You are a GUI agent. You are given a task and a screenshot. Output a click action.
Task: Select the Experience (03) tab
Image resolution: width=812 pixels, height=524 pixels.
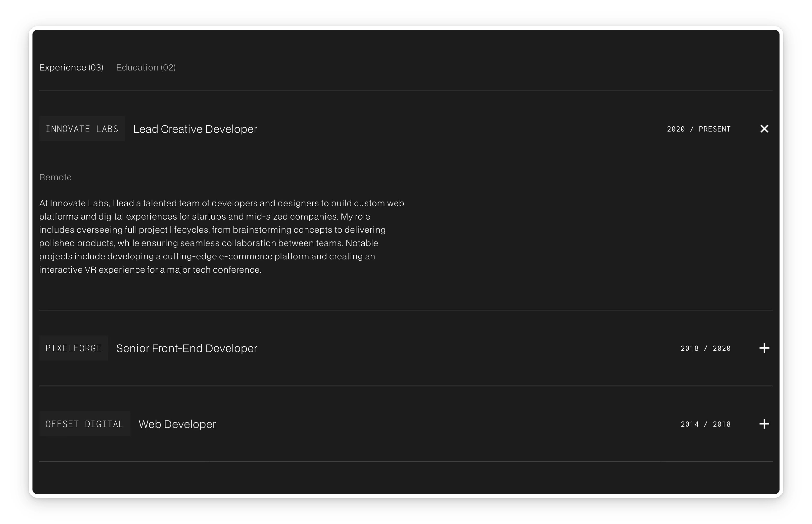pyautogui.click(x=71, y=67)
